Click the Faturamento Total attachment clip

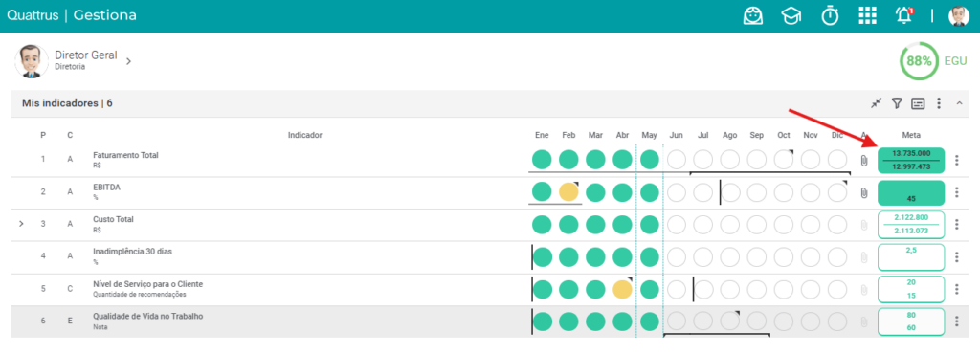coord(864,161)
